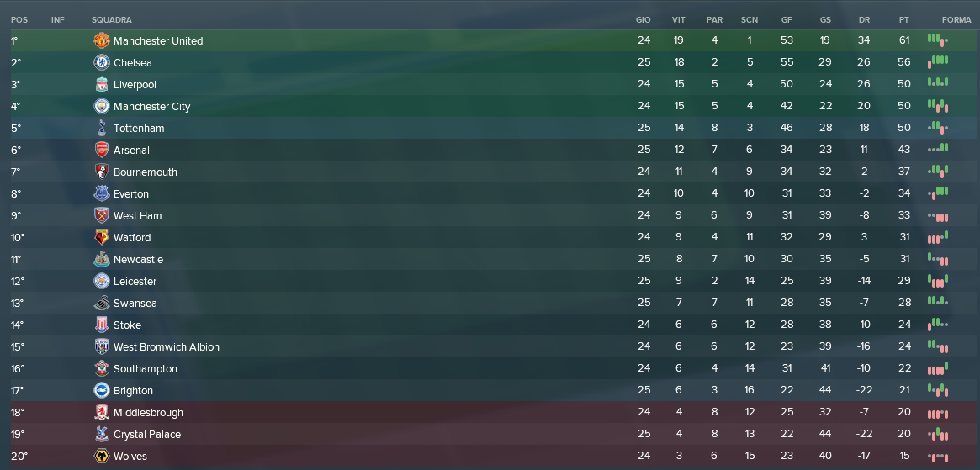980x470 pixels.
Task: Click the Tottenham cockerel badge
Action: click(x=101, y=128)
